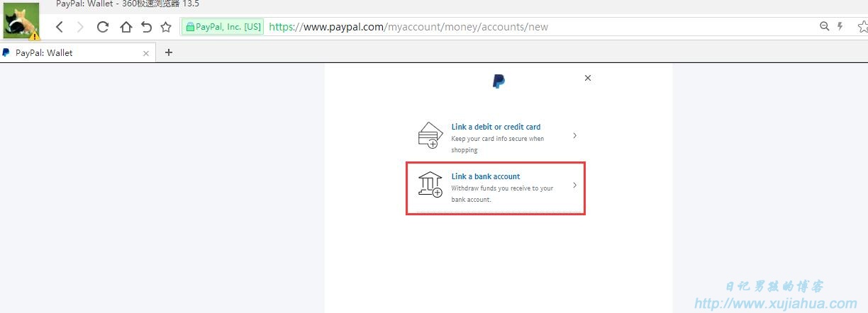Go back to the previous page
The image size is (868, 313).
(x=60, y=27)
